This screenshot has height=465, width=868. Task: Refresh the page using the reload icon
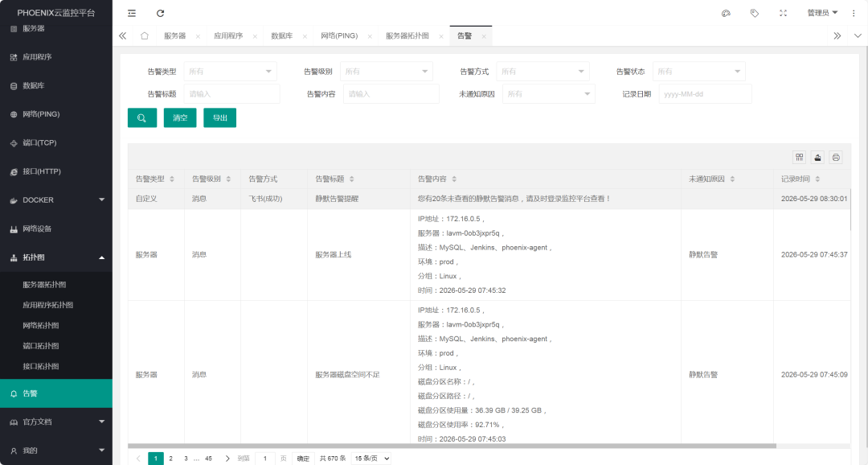pyautogui.click(x=160, y=13)
